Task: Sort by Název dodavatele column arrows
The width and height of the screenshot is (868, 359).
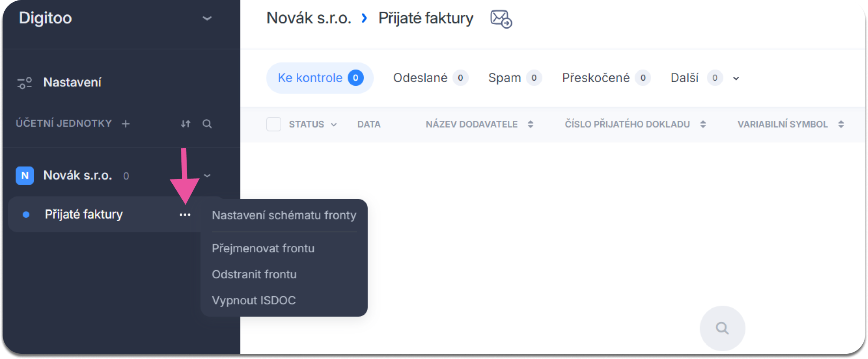Action: 530,124
